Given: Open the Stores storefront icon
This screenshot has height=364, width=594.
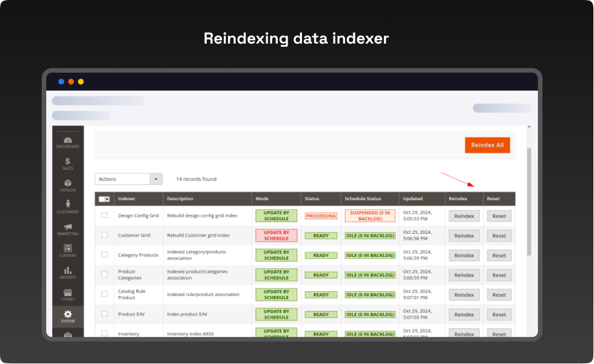Looking at the screenshot, I should coord(68,293).
